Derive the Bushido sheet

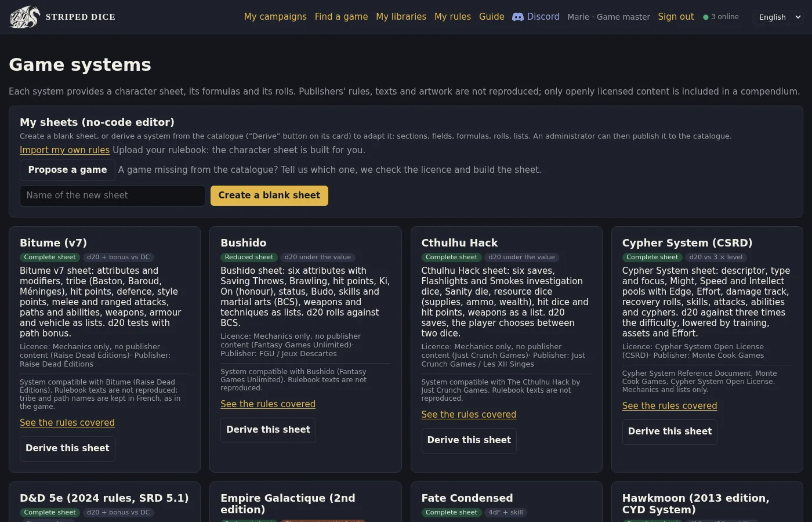pos(268,430)
